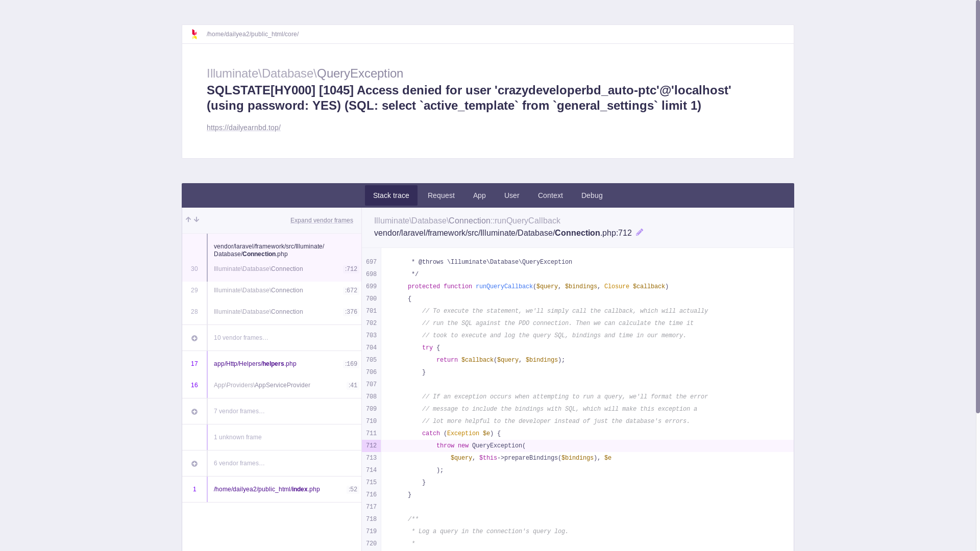Expand the 7 vendor frames group
The image size is (980, 551).
coord(272,411)
